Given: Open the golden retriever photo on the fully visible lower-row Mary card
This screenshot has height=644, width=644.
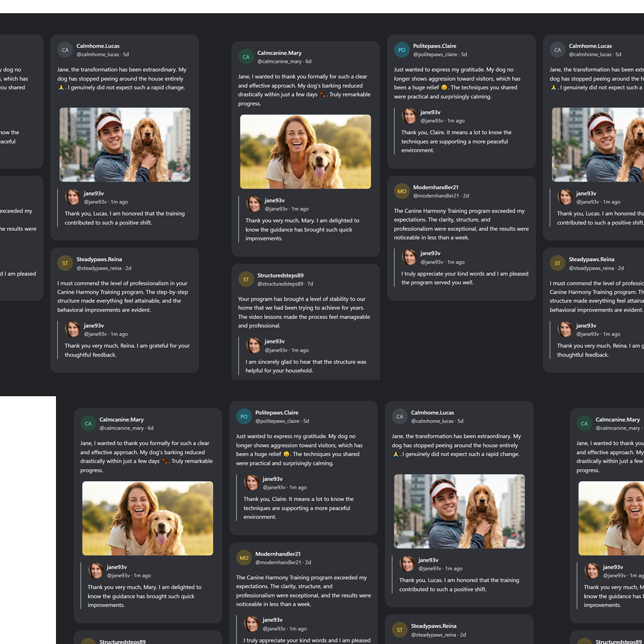Looking at the screenshot, I should (148, 518).
